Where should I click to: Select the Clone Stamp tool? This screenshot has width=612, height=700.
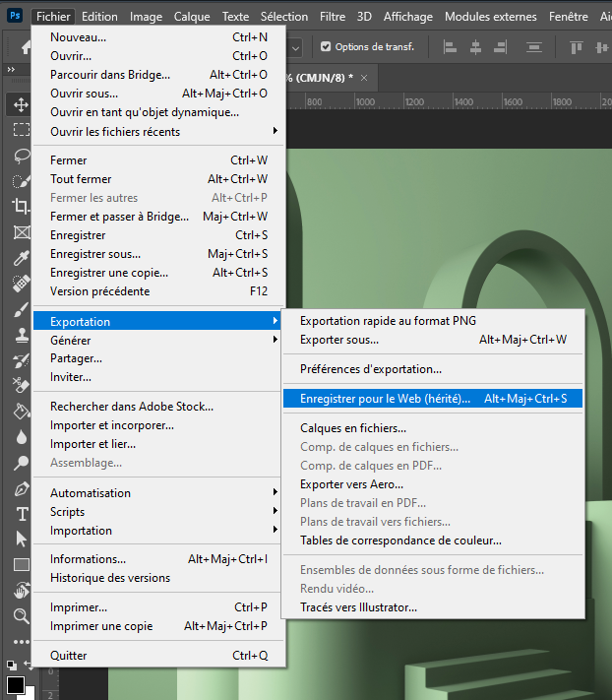click(x=20, y=335)
